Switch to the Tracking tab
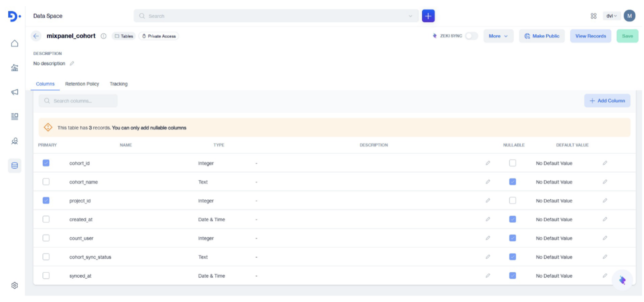Viewport: 644px width, 302px height. click(118, 84)
